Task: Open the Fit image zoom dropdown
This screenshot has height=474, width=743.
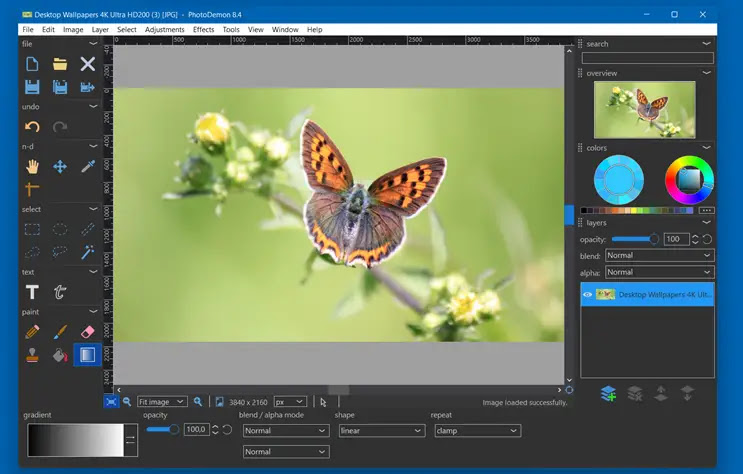Action: coord(162,402)
